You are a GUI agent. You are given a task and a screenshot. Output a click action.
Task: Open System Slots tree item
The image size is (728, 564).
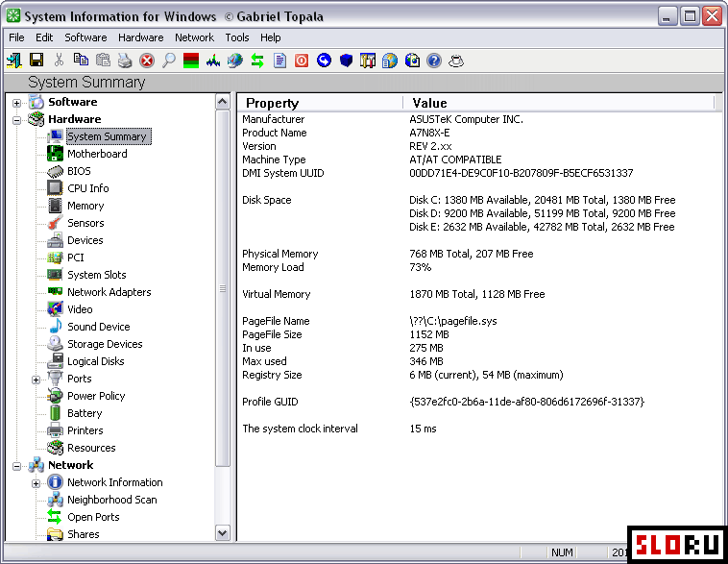pos(97,275)
